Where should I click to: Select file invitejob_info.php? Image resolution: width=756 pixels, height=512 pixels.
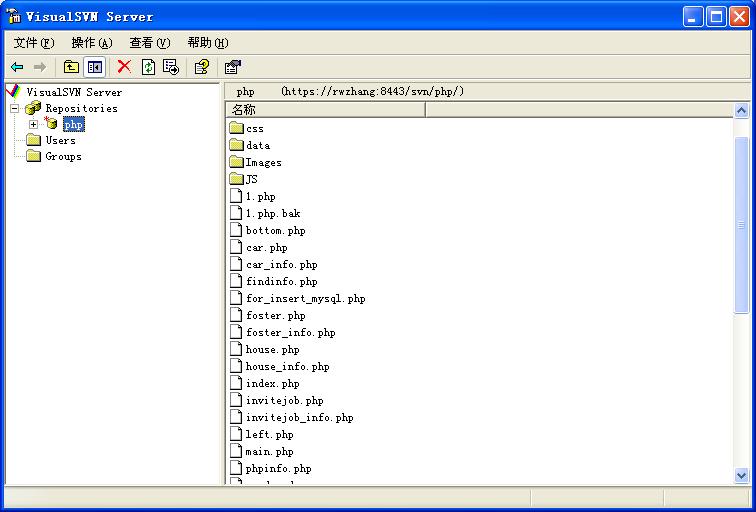pos(299,418)
